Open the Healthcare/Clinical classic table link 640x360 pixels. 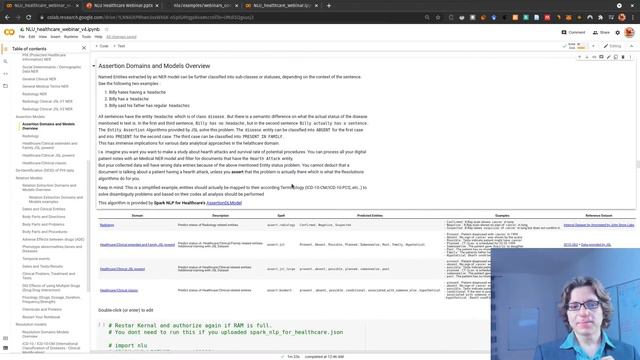119,291
